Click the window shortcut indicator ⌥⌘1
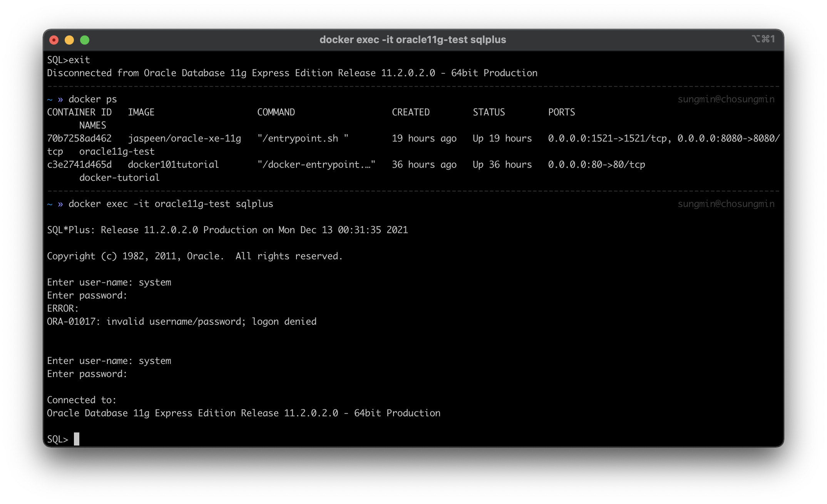The height and width of the screenshot is (504, 827). pos(763,39)
